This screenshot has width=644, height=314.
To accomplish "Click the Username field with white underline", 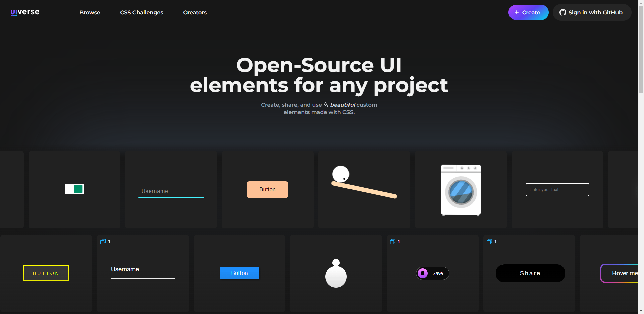I will click(x=143, y=272).
